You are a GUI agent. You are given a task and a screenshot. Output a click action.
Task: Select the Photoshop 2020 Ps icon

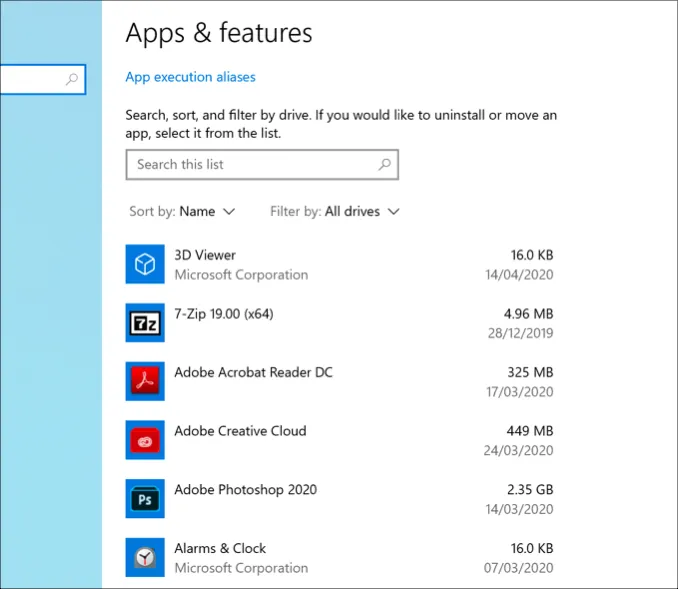(145, 499)
